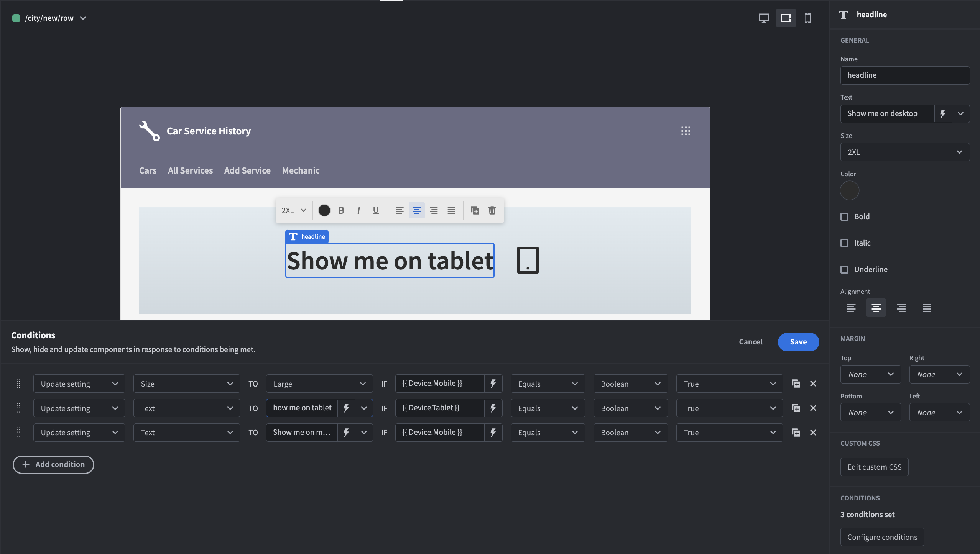Toggle italic in floating text toolbar
This screenshot has width=980, height=554.
tap(358, 210)
